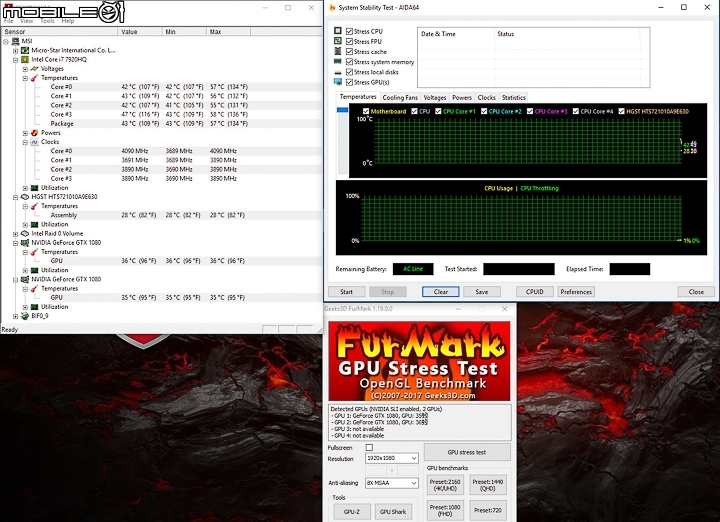
Task: Click the second NVIDIA GeForce GTX 1080 card icon
Action: point(25,279)
